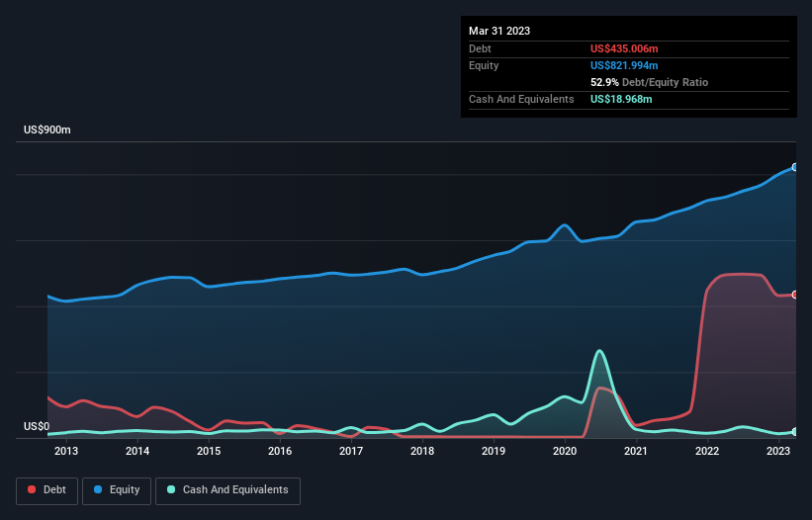Click the teal dot in Cash legend
The width and height of the screenshot is (812, 520).
pos(171,489)
